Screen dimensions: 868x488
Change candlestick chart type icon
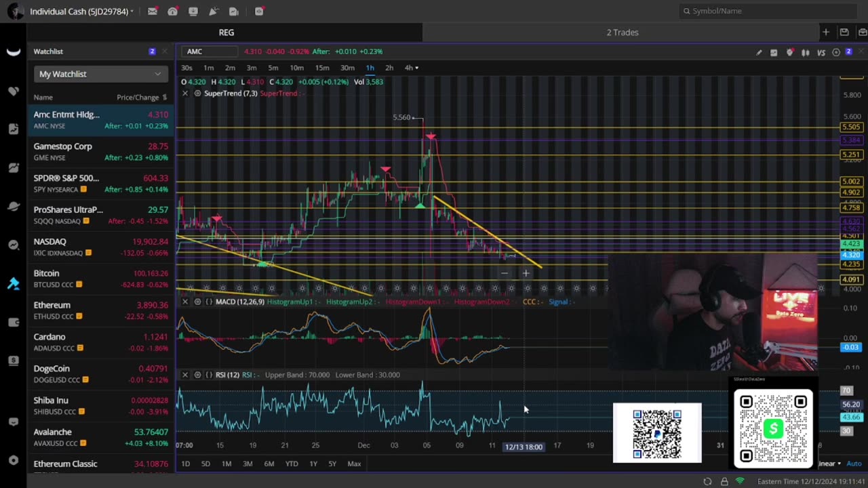(806, 52)
